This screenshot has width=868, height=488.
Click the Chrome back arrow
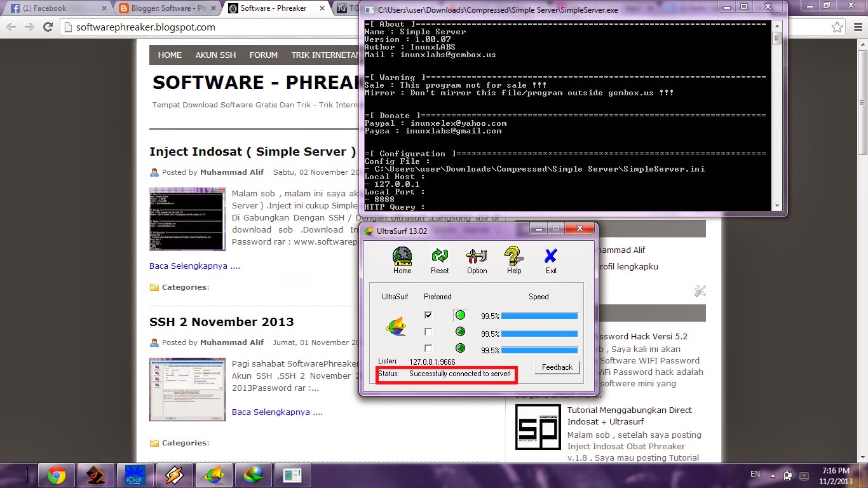tap(11, 27)
